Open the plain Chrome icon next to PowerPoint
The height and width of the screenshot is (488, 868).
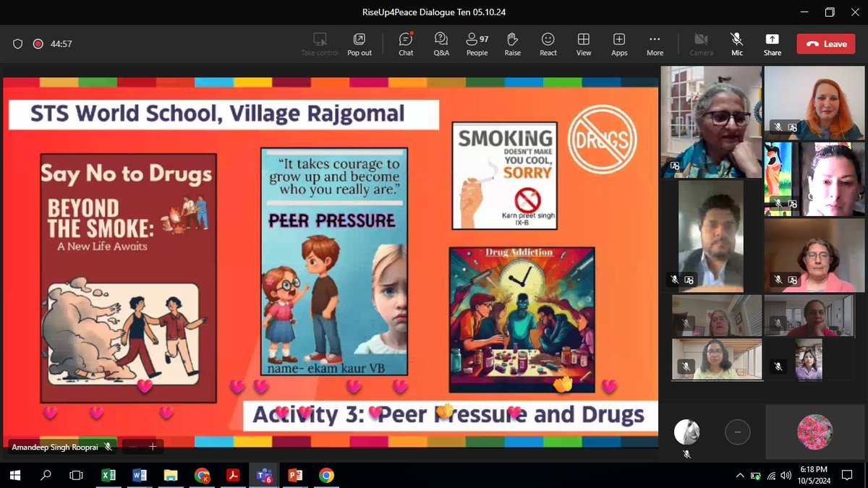coord(326,475)
